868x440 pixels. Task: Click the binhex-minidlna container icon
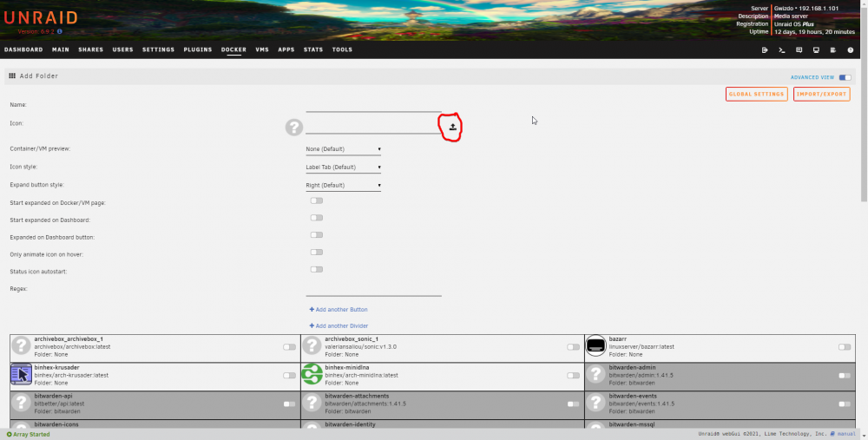point(312,374)
